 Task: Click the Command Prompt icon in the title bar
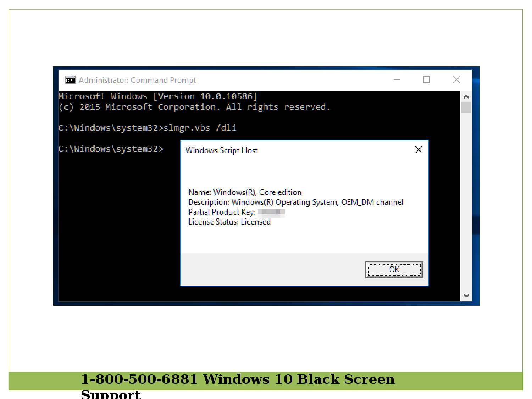70,80
